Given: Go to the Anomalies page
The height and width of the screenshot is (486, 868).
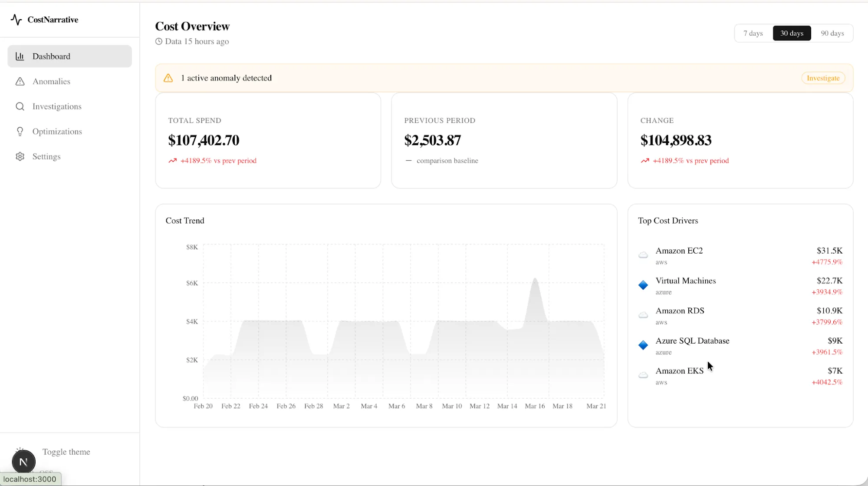Looking at the screenshot, I should pos(69,81).
